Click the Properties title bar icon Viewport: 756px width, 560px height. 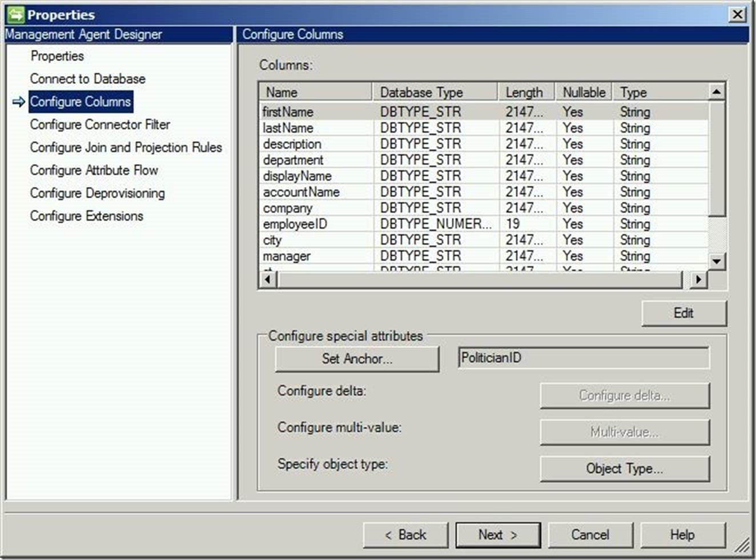click(15, 14)
